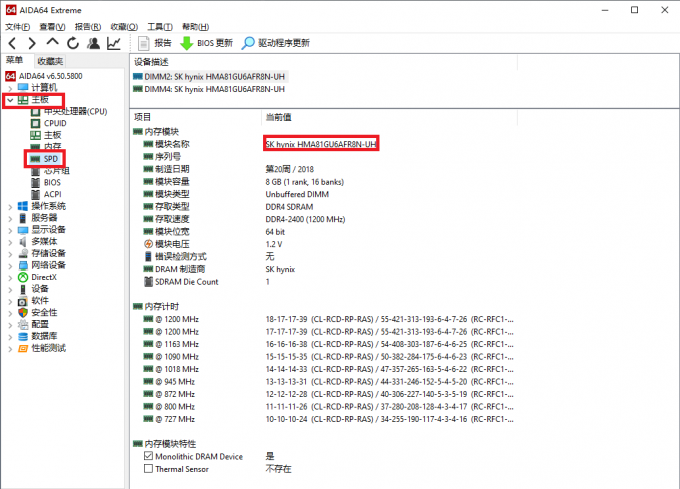
Task: Select the 模块电压 1.2 V row
Action: (323, 244)
